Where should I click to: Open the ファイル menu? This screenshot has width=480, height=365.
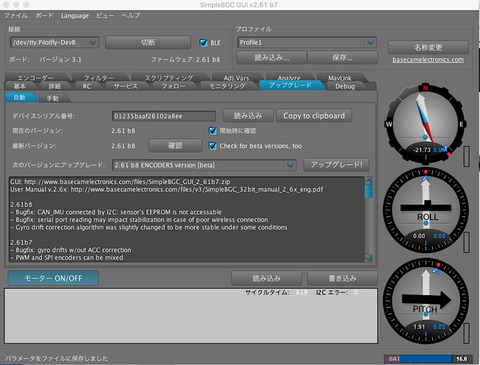(16, 15)
